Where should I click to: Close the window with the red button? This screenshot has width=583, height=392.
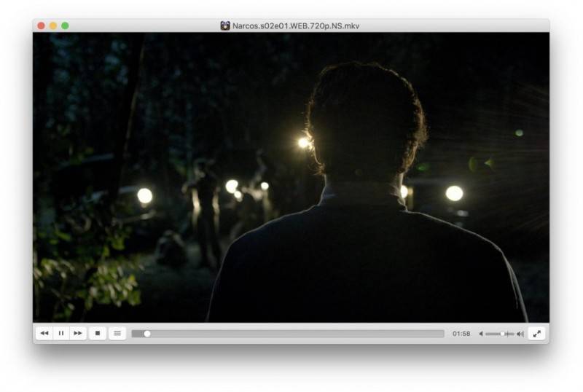click(x=42, y=26)
